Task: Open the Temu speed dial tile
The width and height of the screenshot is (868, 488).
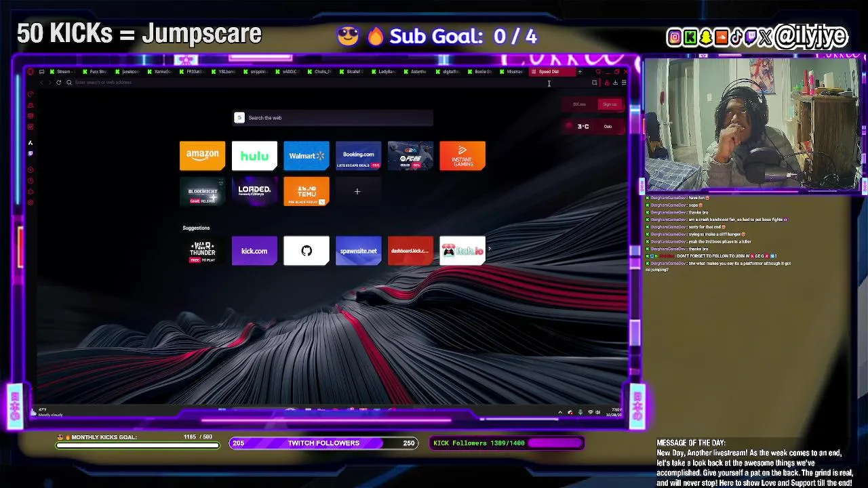Action: coord(307,191)
